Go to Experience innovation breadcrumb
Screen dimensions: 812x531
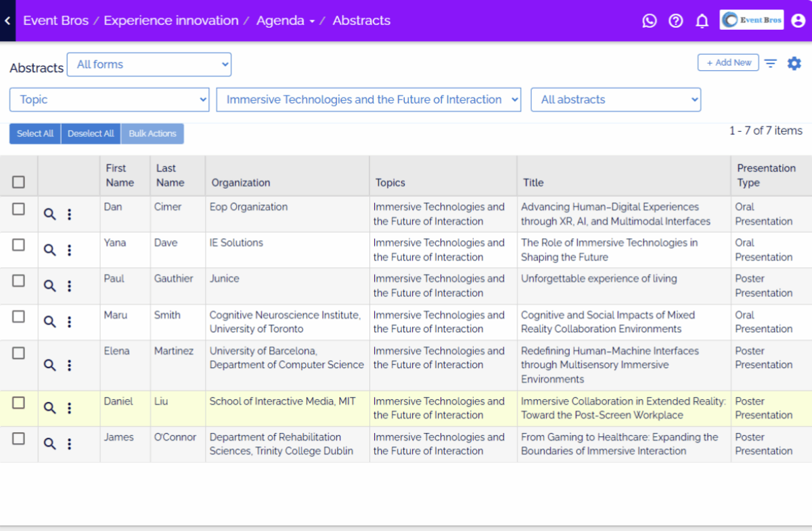pyautogui.click(x=171, y=21)
